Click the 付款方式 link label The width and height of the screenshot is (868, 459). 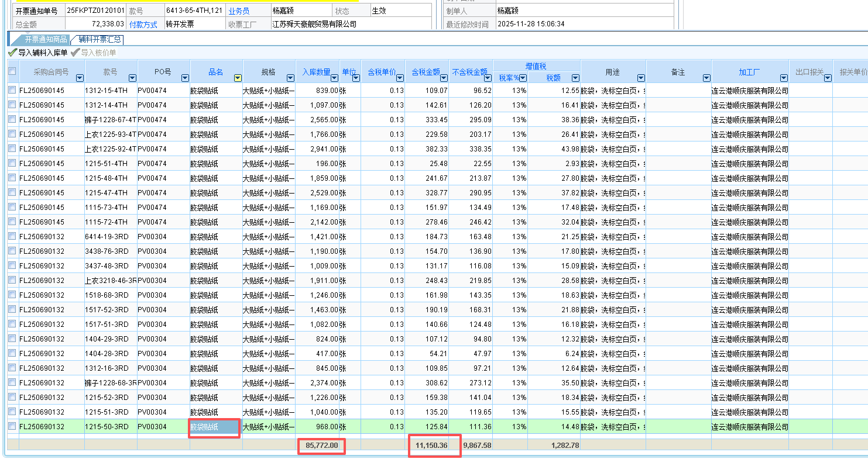tap(143, 25)
